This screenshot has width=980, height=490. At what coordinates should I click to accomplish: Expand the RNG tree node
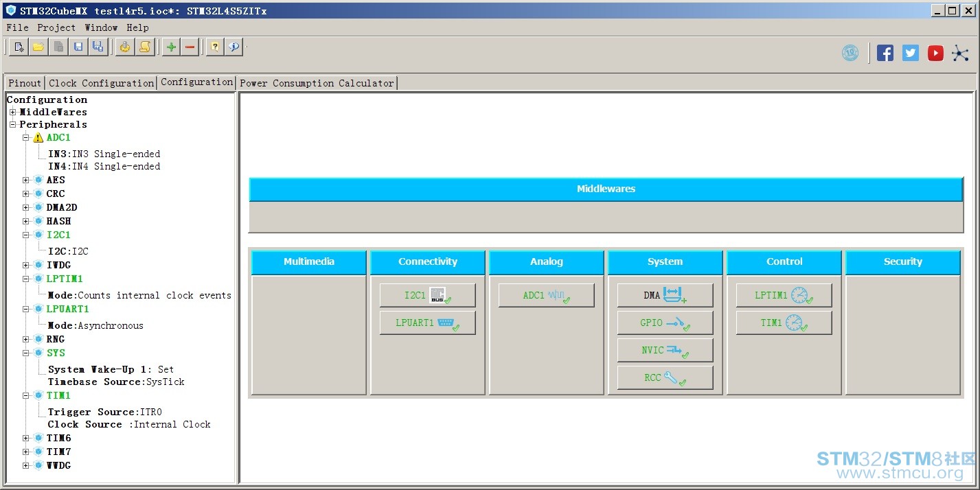tap(26, 340)
